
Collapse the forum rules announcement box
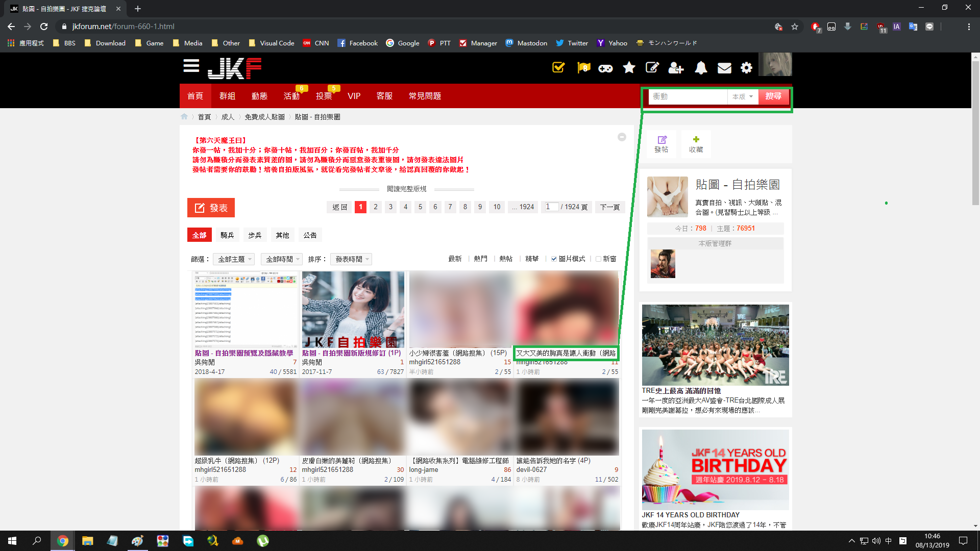pyautogui.click(x=622, y=137)
